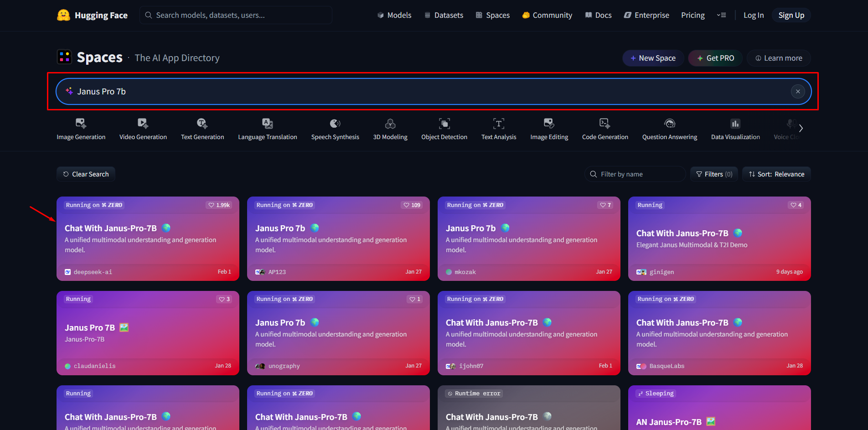
Task: Open the Runtime error Janus-Pro-7B space
Action: tap(529, 408)
